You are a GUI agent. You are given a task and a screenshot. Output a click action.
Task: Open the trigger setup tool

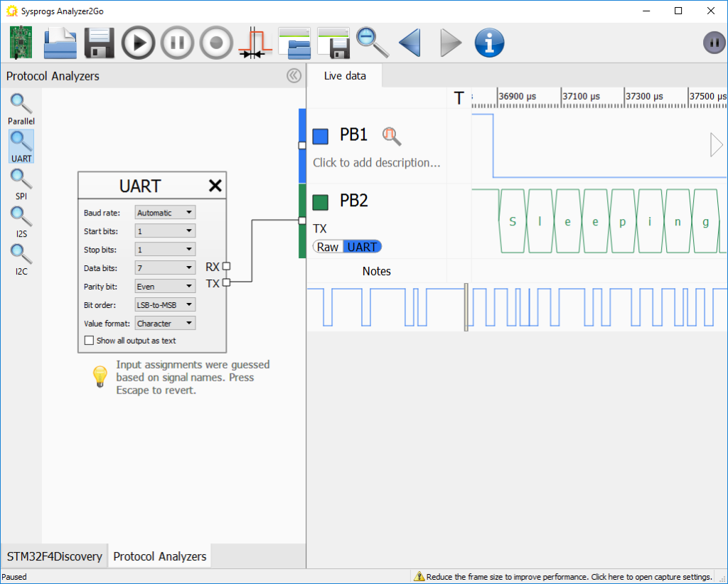255,42
